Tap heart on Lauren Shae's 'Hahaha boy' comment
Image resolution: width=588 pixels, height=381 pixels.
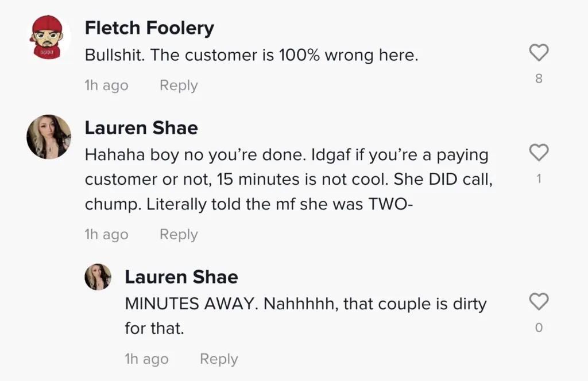click(539, 153)
